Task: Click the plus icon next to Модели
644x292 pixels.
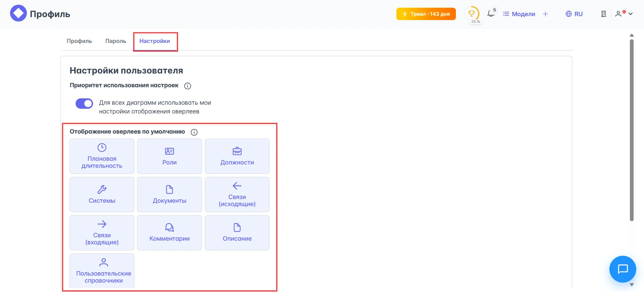Action: pyautogui.click(x=545, y=14)
